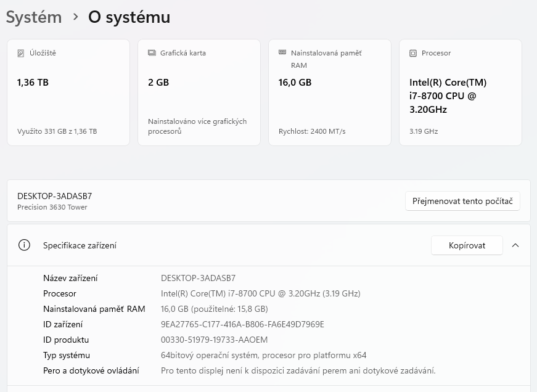Viewport: 537px width, 392px height.
Task: Click the info icon next to Specifikace zařízení
Action: (x=24, y=245)
